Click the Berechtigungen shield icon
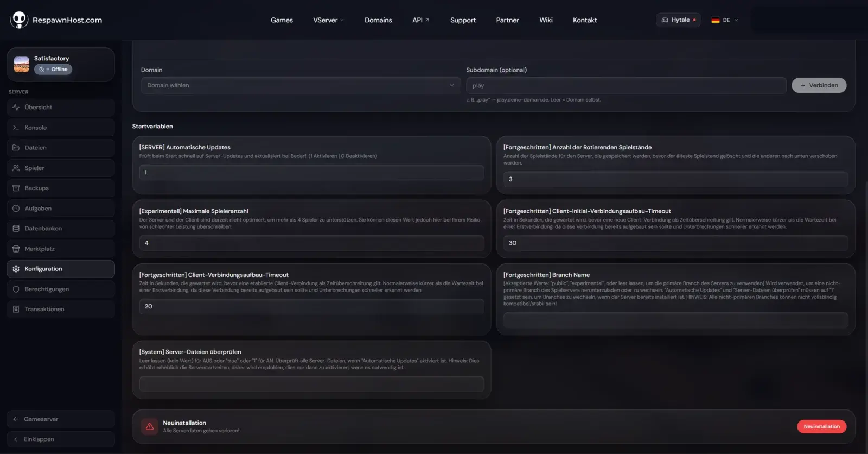 point(16,289)
